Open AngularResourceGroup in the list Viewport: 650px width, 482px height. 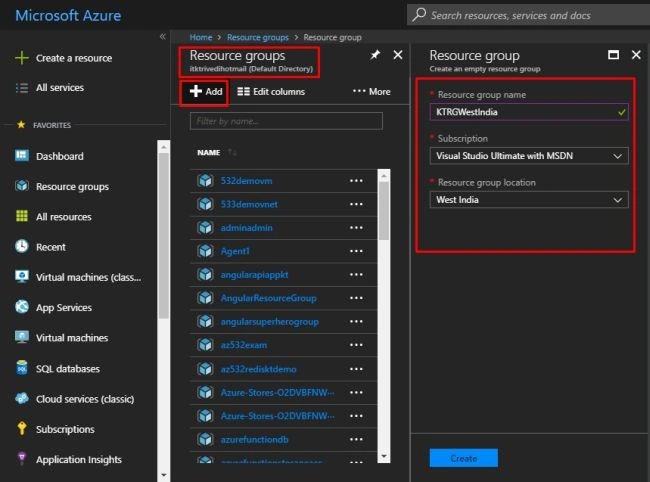(268, 298)
